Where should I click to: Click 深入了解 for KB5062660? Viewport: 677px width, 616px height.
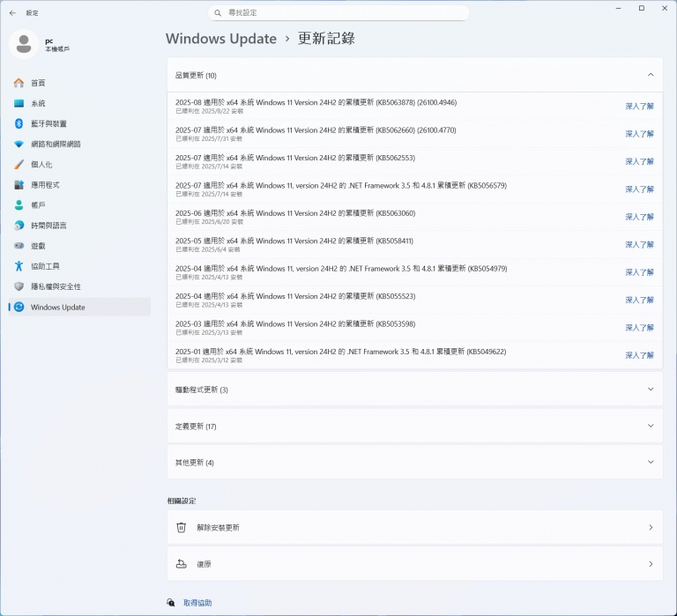pyautogui.click(x=639, y=134)
